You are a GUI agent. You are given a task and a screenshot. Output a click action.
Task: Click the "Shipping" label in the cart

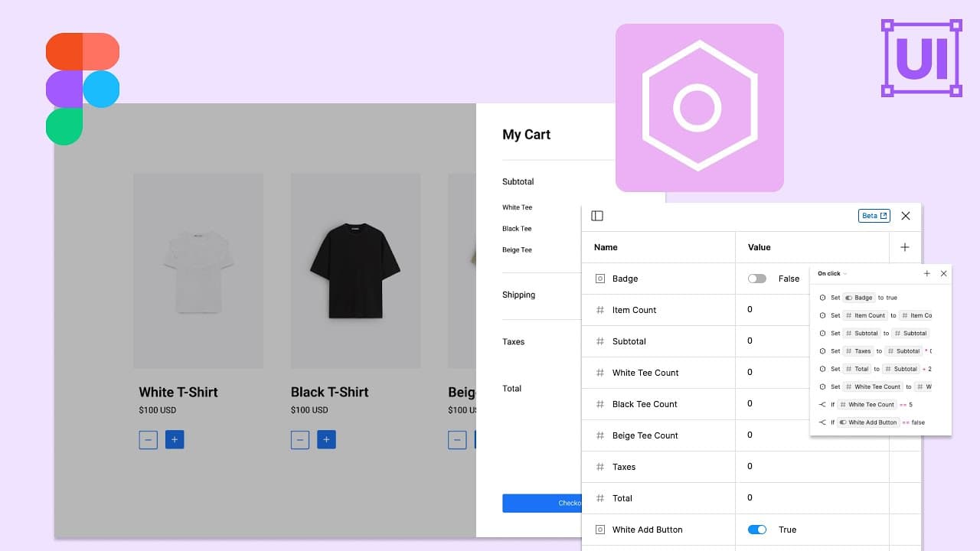[x=519, y=295]
